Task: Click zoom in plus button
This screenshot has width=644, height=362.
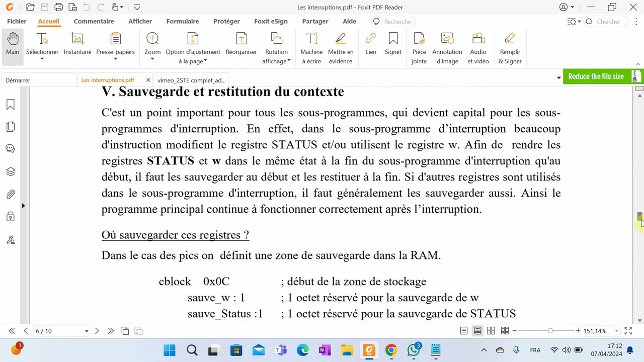Action: pyautogui.click(x=578, y=331)
